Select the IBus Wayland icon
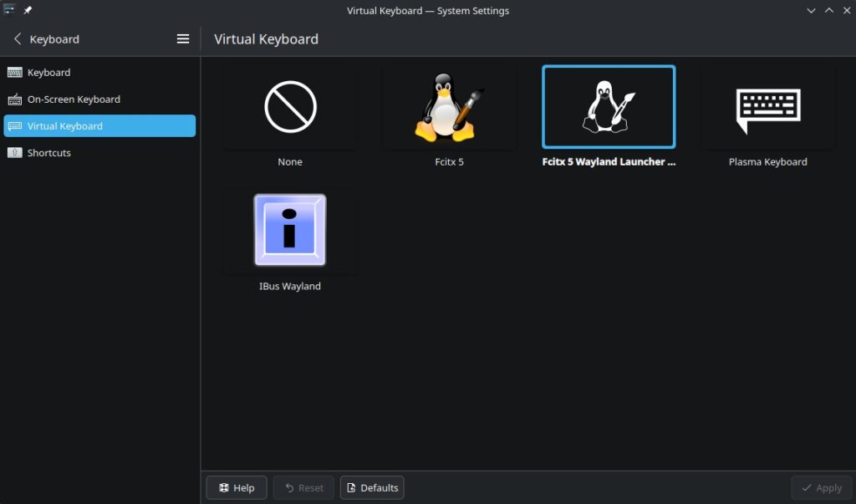The image size is (856, 504). coord(290,231)
